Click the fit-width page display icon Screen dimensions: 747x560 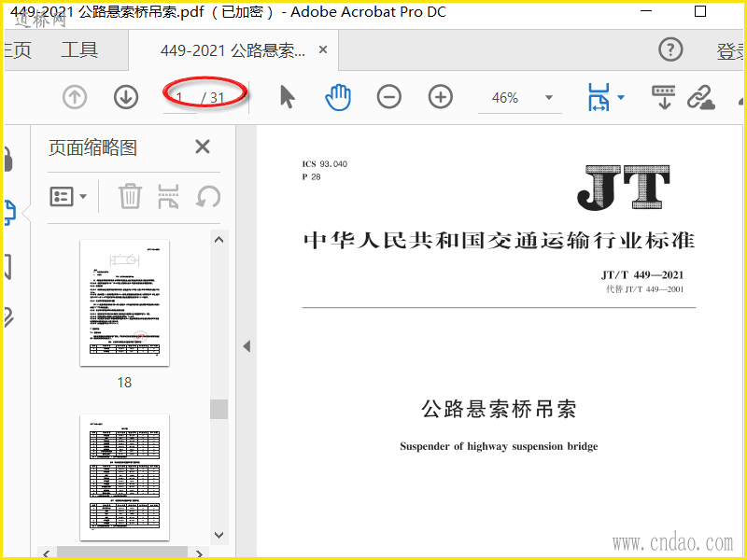[x=599, y=97]
